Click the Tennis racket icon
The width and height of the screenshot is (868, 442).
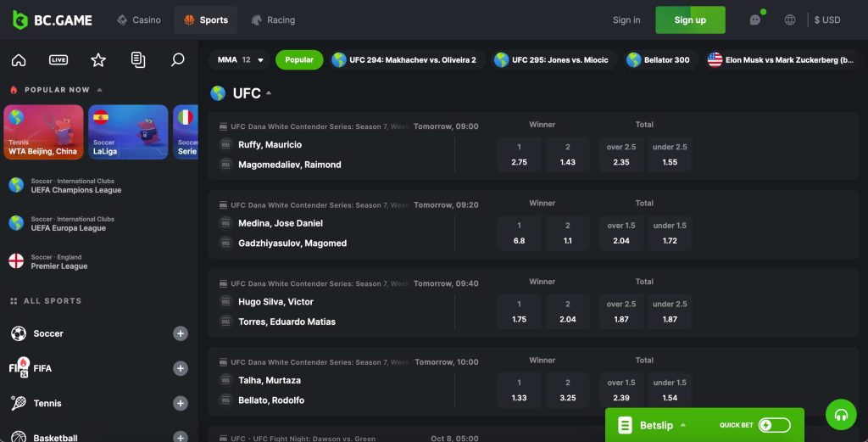point(19,403)
